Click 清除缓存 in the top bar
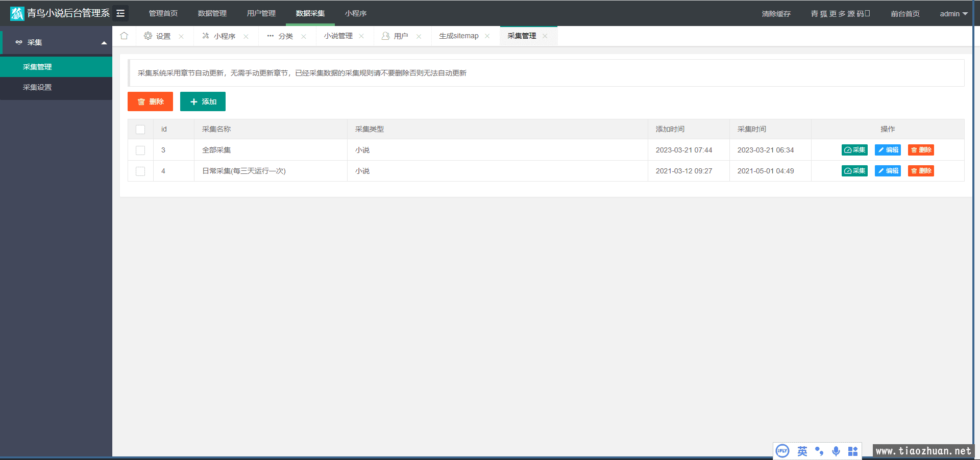980x460 pixels. tap(776, 14)
